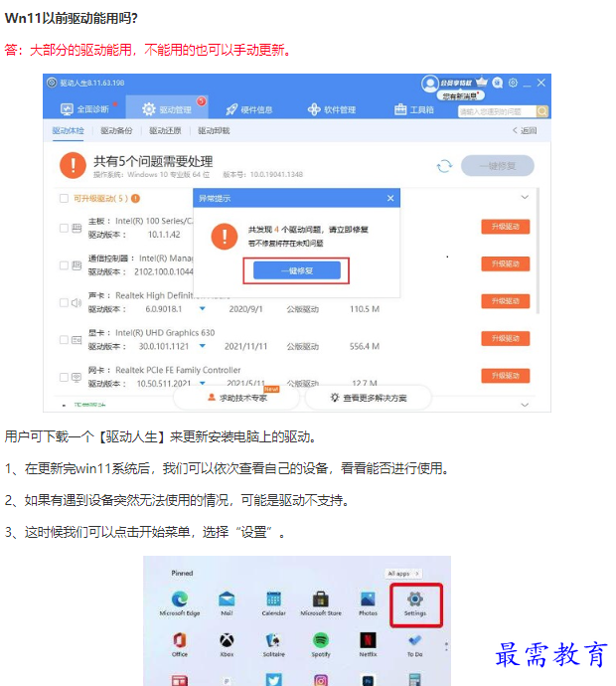
Task: Check the 网卡 driver row checkbox
Action: coord(64,377)
